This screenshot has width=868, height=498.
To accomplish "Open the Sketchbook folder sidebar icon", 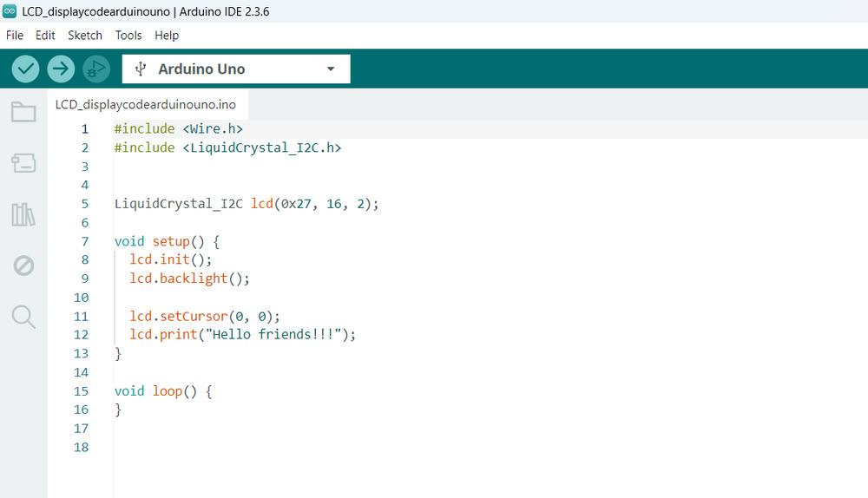I will click(x=23, y=112).
